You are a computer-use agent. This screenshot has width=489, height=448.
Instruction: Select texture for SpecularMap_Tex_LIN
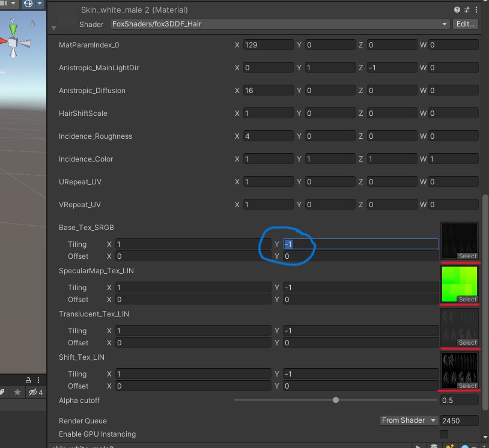467,299
